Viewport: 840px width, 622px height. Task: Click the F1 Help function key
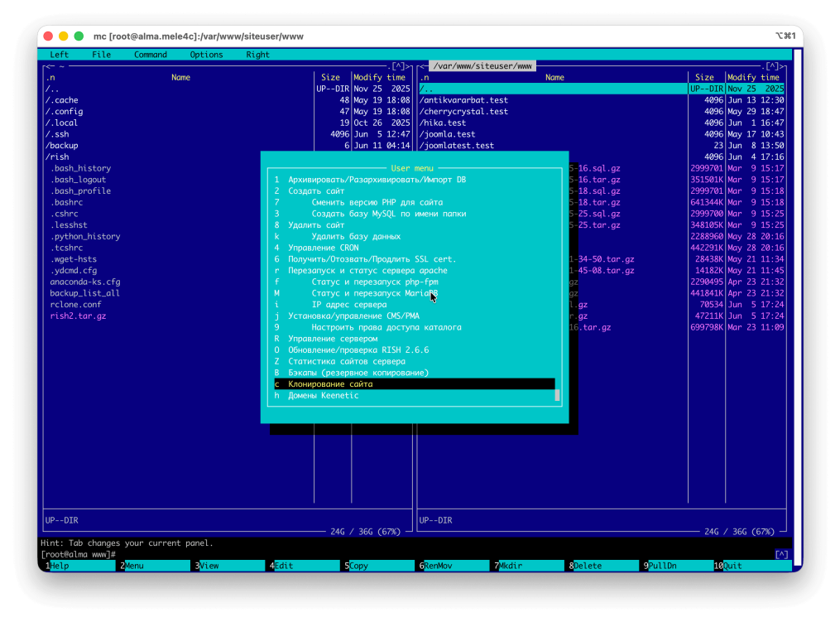pos(82,566)
